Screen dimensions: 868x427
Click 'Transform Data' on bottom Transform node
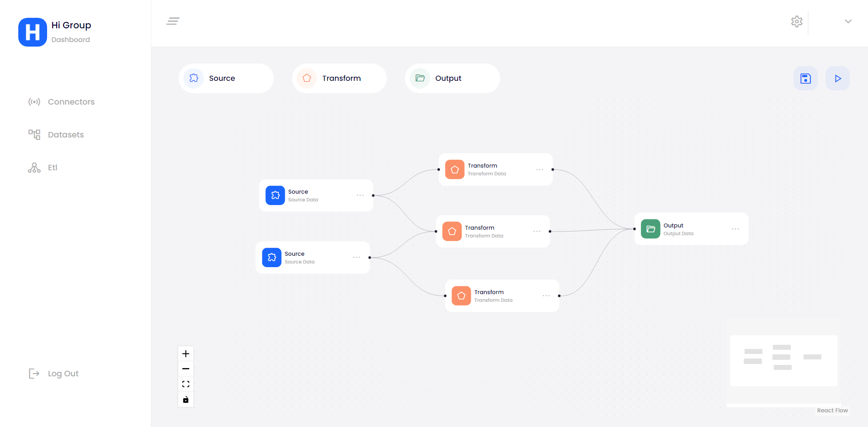click(x=493, y=300)
